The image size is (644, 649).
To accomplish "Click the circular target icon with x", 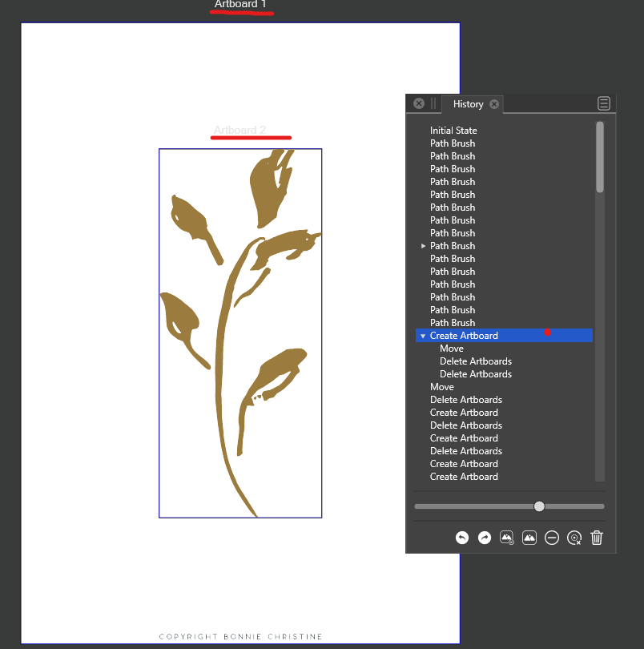I will pyautogui.click(x=574, y=538).
